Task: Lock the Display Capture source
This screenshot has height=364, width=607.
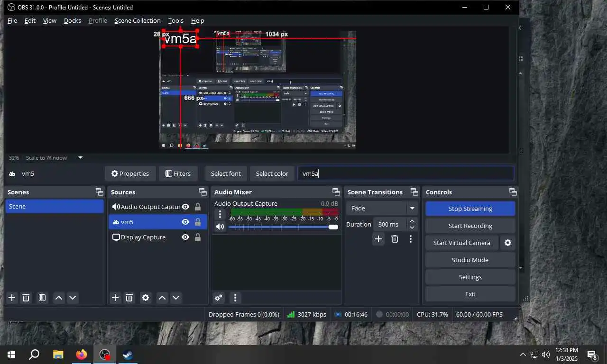Action: point(198,237)
